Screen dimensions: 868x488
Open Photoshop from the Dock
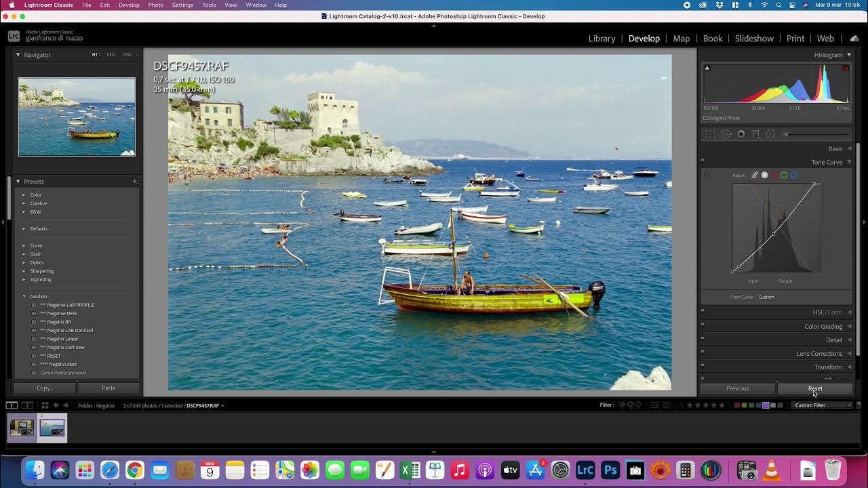(x=610, y=470)
